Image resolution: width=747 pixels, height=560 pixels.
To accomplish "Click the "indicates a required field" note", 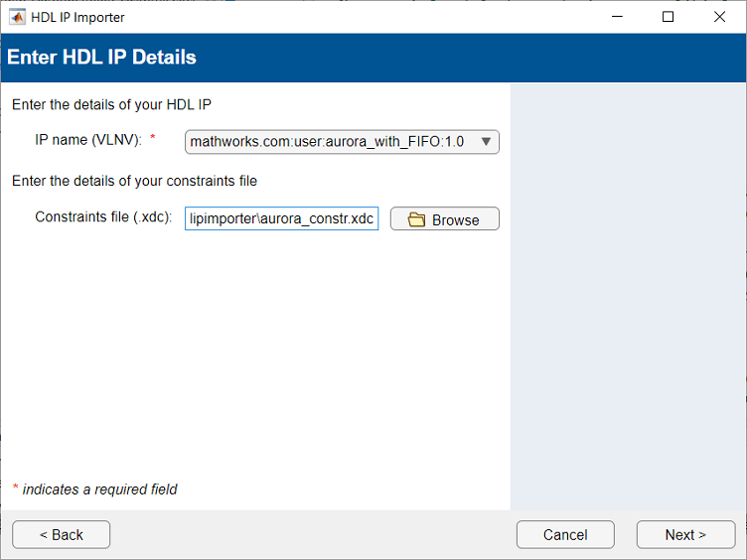I will pos(99,489).
